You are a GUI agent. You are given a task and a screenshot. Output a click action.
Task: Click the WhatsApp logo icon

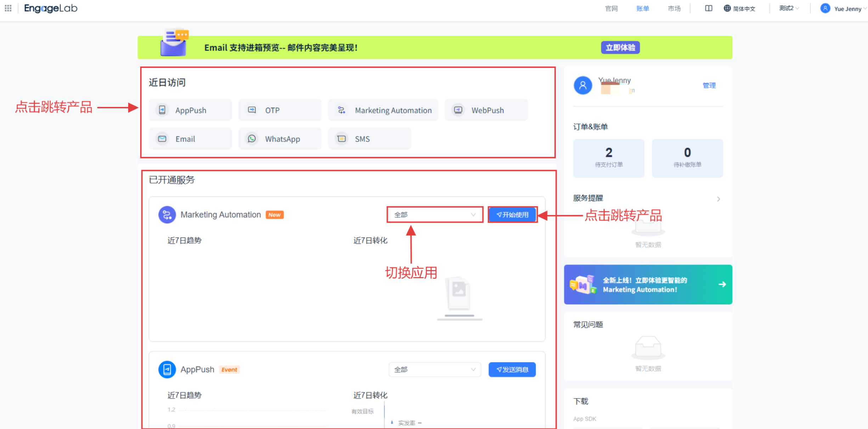point(252,139)
